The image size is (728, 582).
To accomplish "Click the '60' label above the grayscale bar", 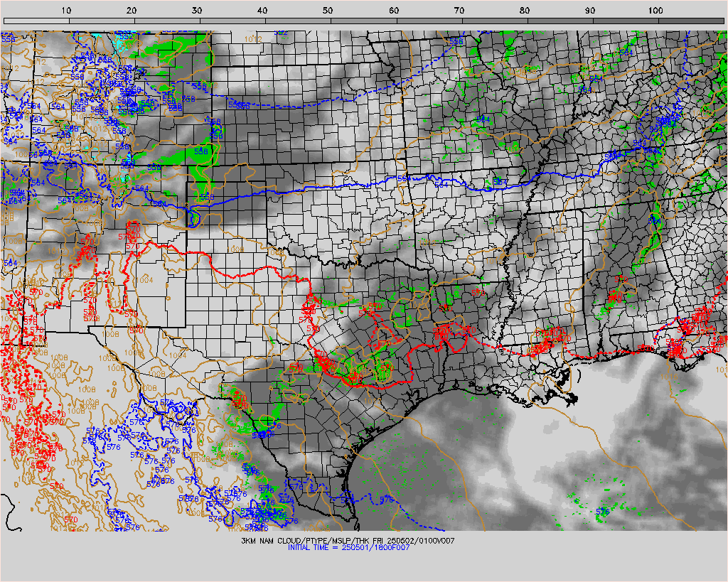I will (x=394, y=11).
